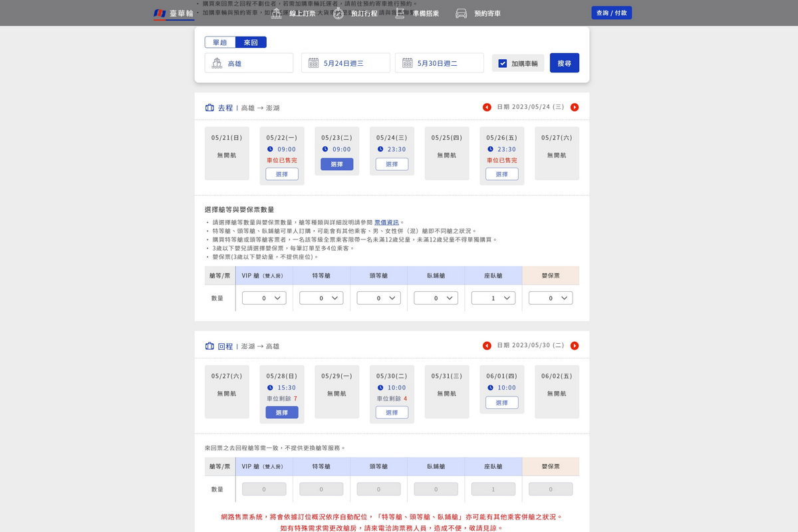Open 預約寄車 menu in the header

[x=478, y=13]
